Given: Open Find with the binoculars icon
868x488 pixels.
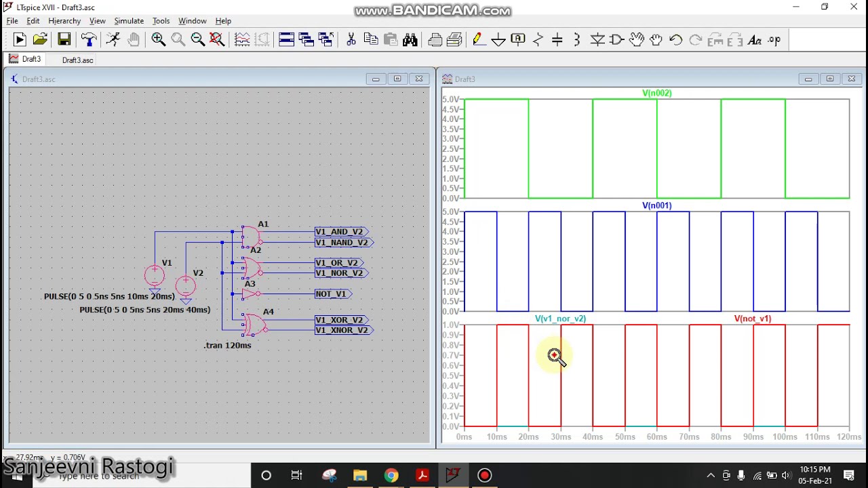Looking at the screenshot, I should pyautogui.click(x=410, y=40).
